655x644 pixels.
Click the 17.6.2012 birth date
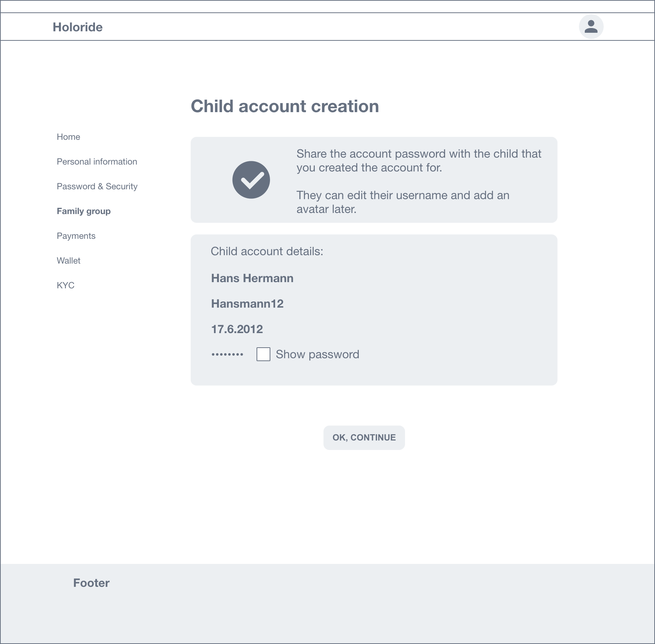point(237,329)
